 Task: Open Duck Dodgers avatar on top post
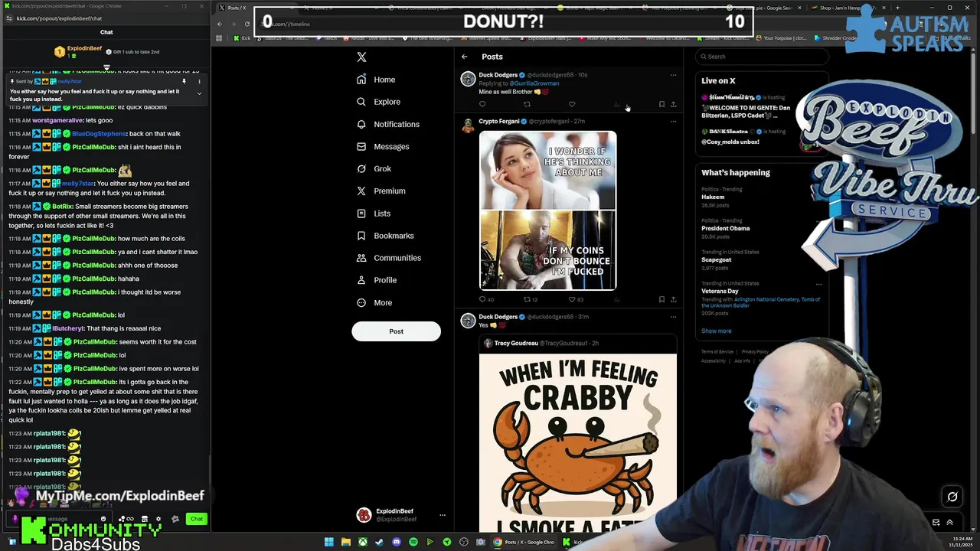[x=468, y=80]
